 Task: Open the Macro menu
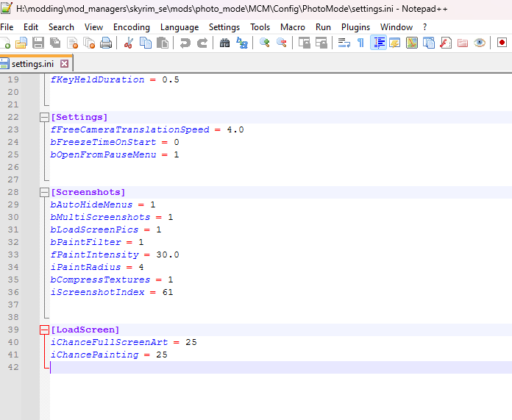[293, 27]
